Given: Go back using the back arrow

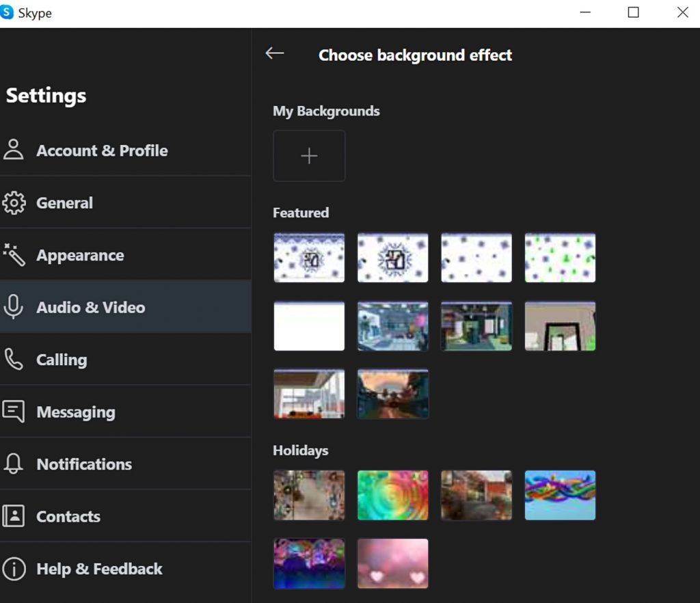Looking at the screenshot, I should click(275, 53).
